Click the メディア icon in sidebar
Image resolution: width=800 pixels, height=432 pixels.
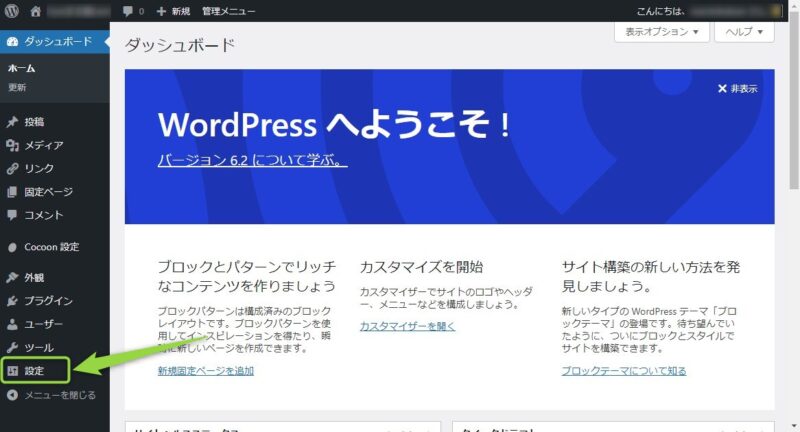tap(12, 145)
